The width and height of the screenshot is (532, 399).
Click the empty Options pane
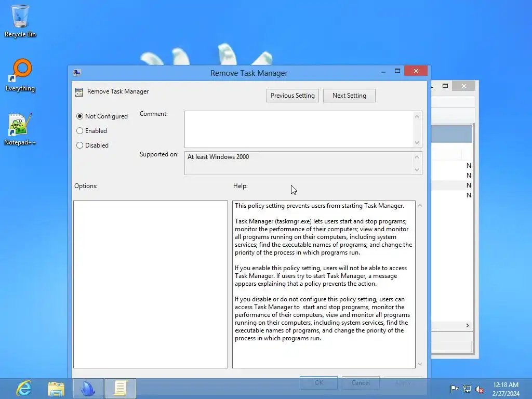151,284
